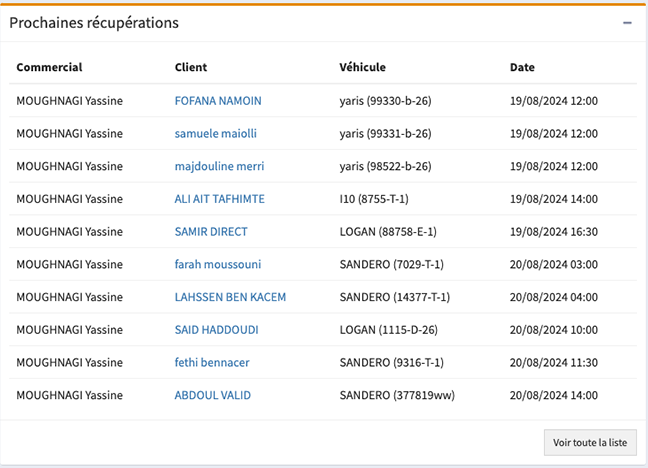Click the Véhicule column header
Viewport: 648px width, 468px height.
[x=362, y=68]
